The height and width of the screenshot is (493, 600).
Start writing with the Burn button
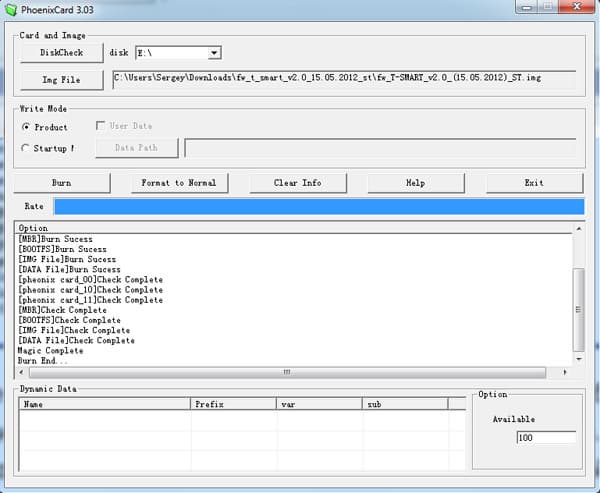click(x=62, y=183)
